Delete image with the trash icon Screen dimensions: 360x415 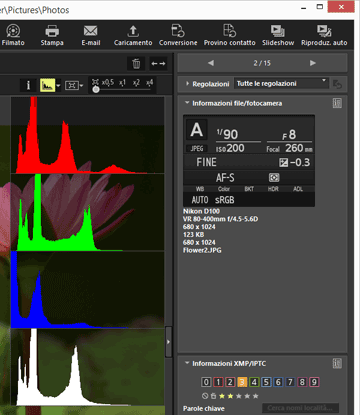[x=136, y=63]
